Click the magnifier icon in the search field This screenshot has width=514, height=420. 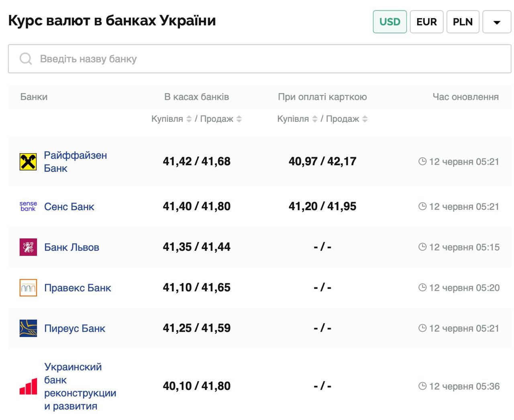coord(26,59)
